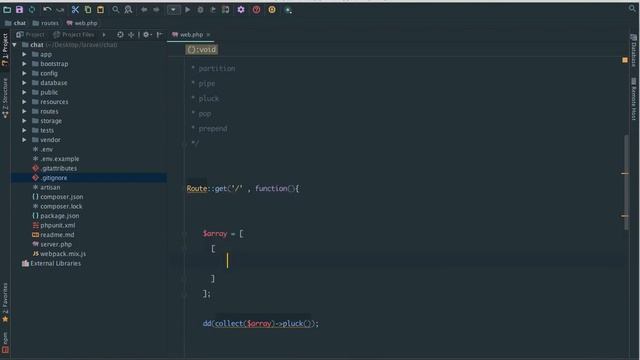Click the Save All toolbar icon
640x360 pixels.
tap(19, 9)
